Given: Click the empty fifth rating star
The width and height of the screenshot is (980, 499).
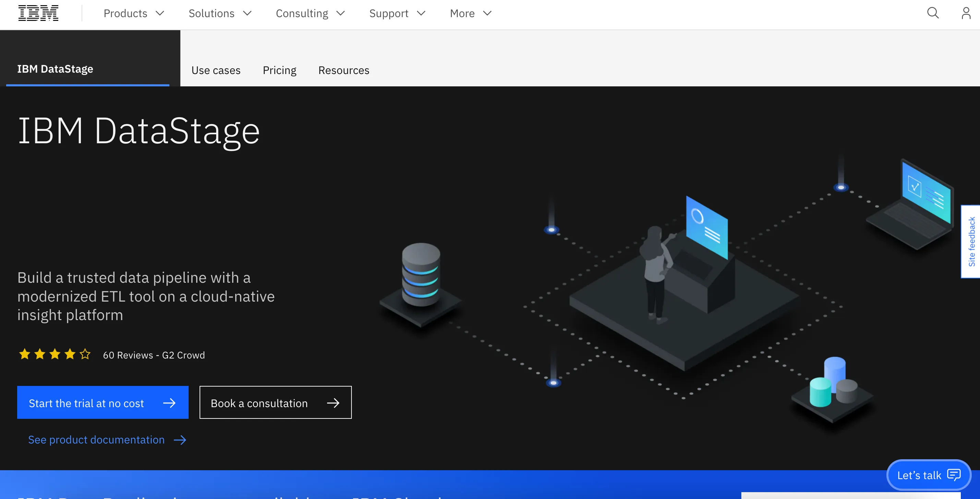Looking at the screenshot, I should [x=85, y=354].
